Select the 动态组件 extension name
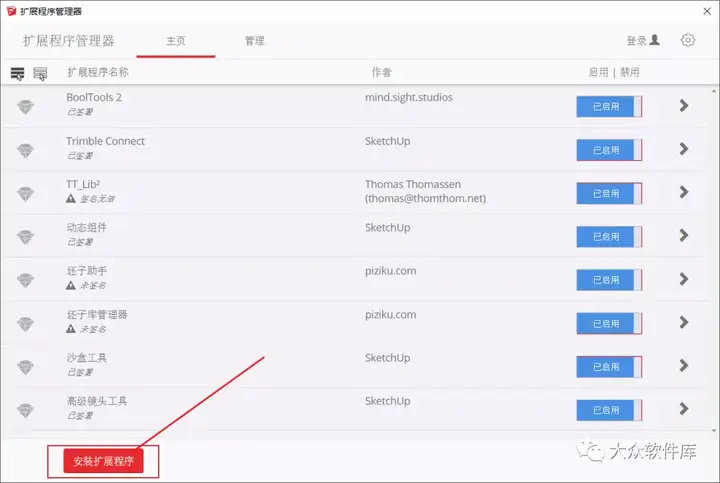The width and height of the screenshot is (720, 483). pyautogui.click(x=87, y=227)
